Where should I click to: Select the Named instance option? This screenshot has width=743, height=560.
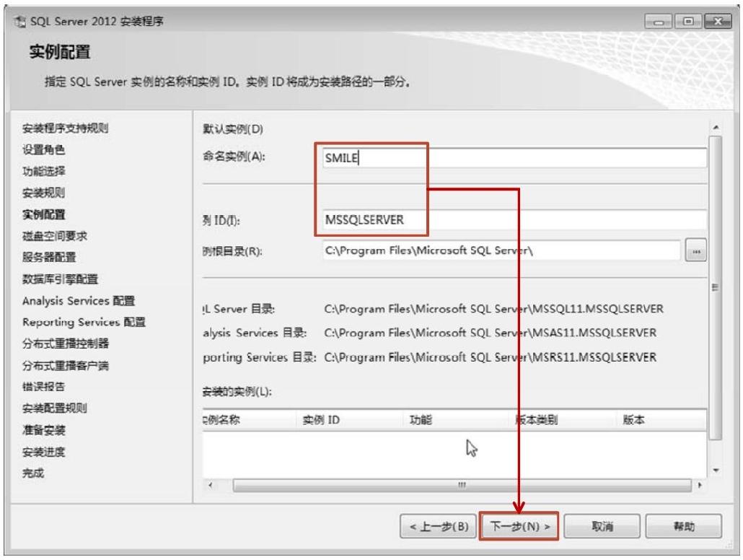pyautogui.click(x=234, y=157)
